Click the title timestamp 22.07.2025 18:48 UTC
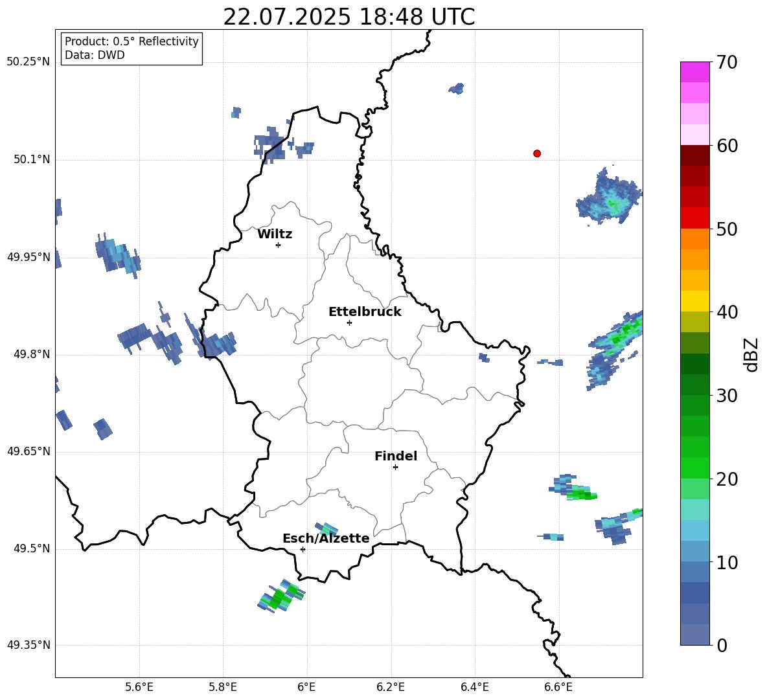 349,17
